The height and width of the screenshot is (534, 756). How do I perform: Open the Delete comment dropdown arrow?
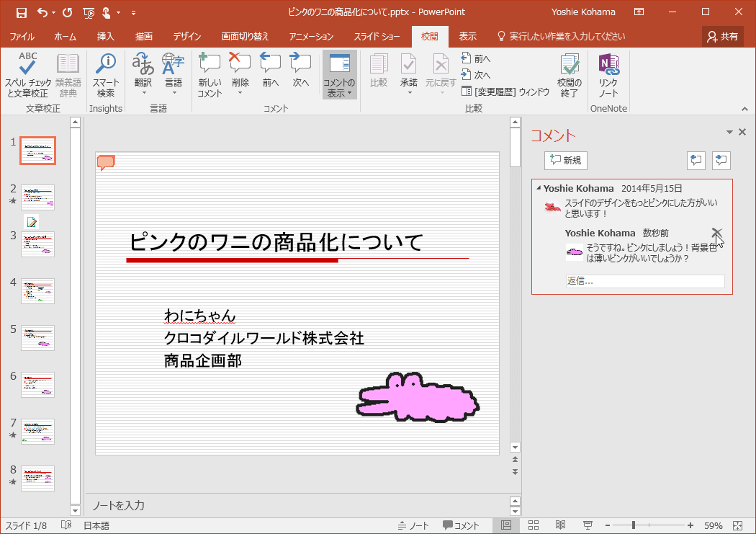pos(240,93)
